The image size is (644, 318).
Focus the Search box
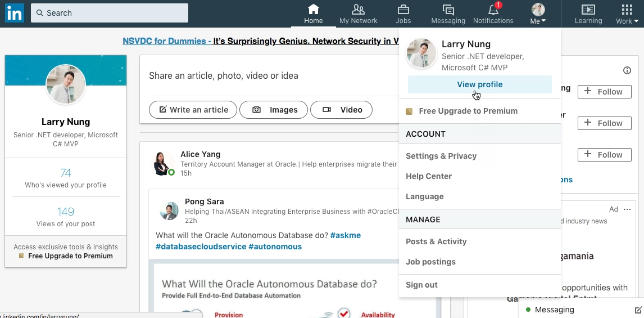pos(110,13)
